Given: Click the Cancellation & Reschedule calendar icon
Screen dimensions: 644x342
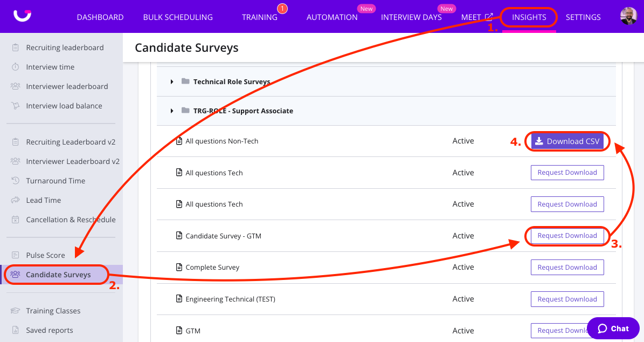Looking at the screenshot, I should tap(15, 220).
